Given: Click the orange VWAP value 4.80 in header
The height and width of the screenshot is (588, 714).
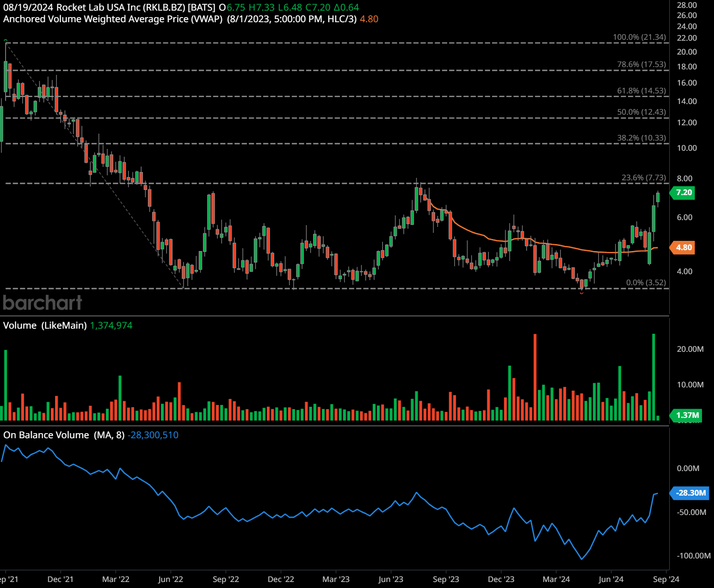Looking at the screenshot, I should (369, 19).
